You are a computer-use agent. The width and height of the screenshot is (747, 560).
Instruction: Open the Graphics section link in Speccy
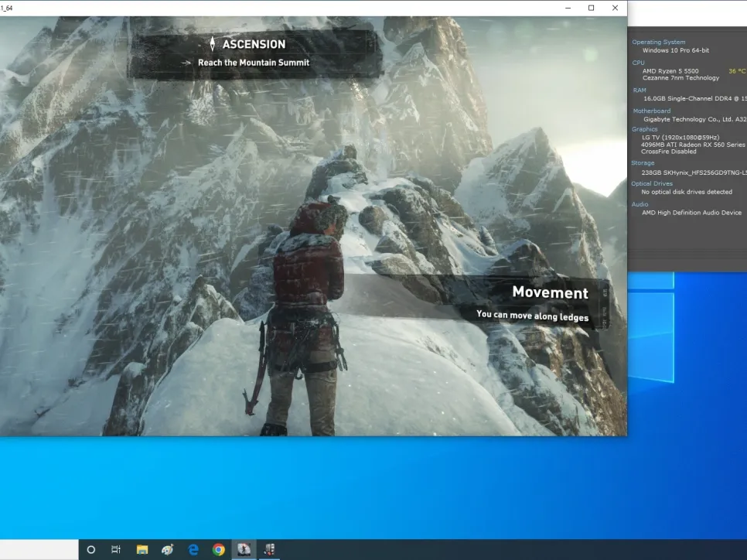645,129
